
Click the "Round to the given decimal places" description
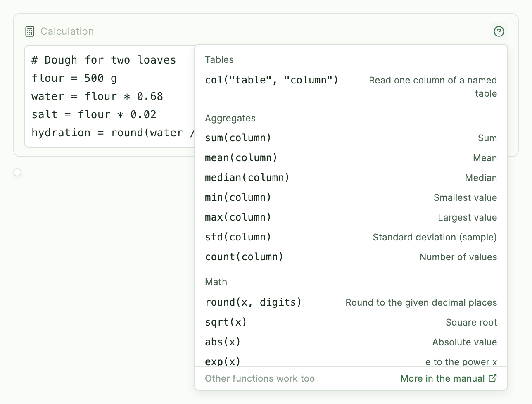[421, 302]
